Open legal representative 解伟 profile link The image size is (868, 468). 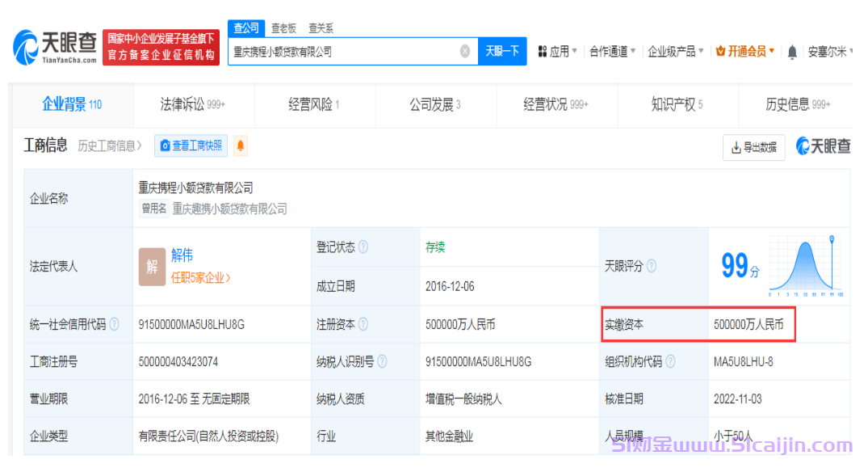click(181, 254)
